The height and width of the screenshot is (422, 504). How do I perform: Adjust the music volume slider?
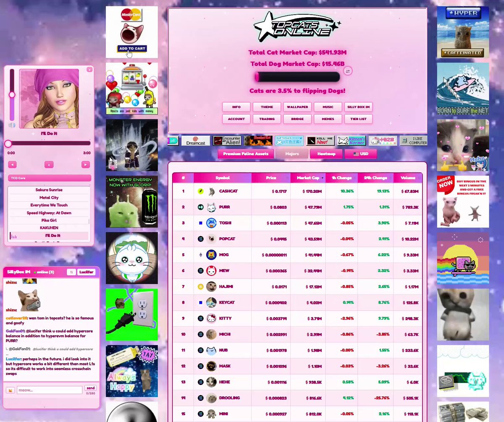[12, 94]
